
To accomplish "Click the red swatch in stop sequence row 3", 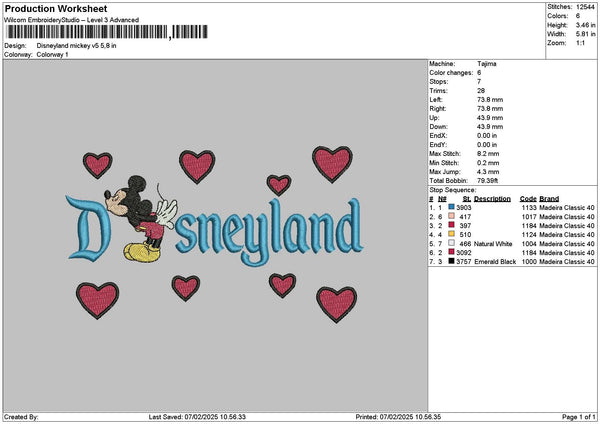I will coord(452,225).
